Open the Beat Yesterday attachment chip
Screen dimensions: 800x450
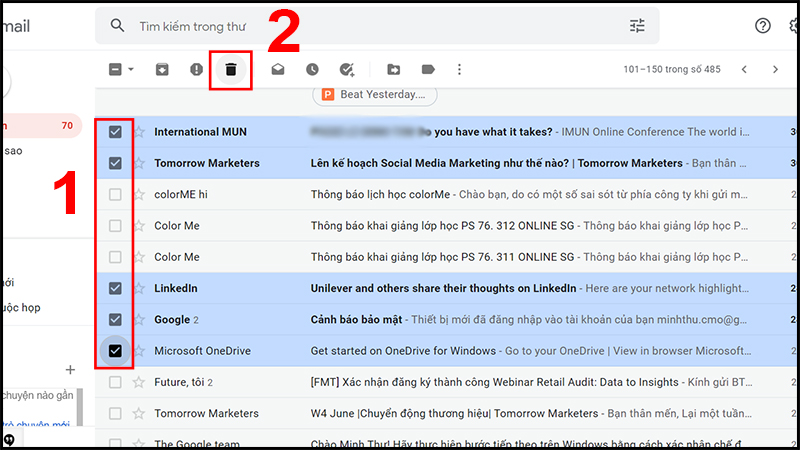click(374, 94)
